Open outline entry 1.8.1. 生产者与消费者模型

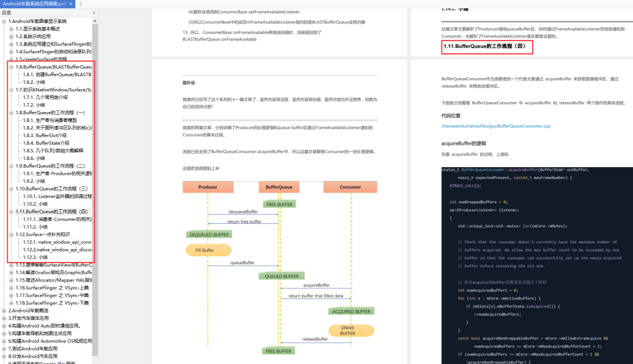(x=50, y=120)
